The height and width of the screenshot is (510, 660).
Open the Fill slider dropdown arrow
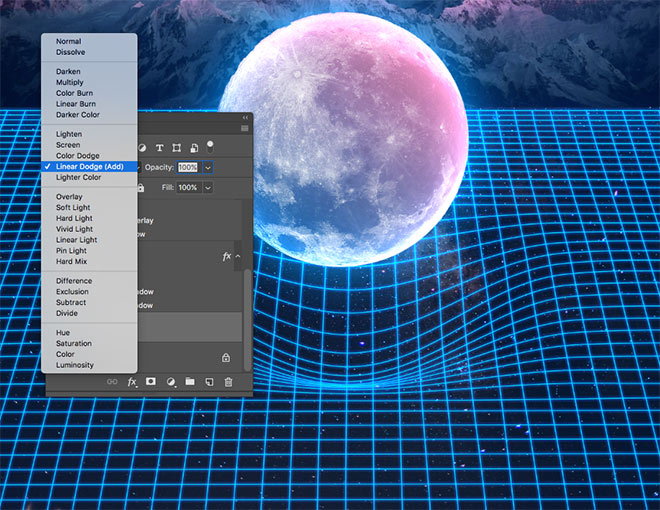tap(208, 188)
